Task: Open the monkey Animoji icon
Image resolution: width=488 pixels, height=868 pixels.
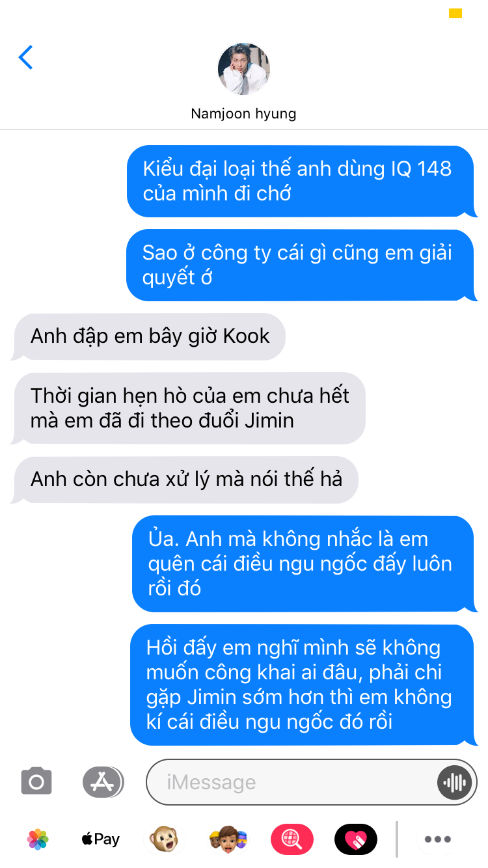Action: tap(164, 839)
